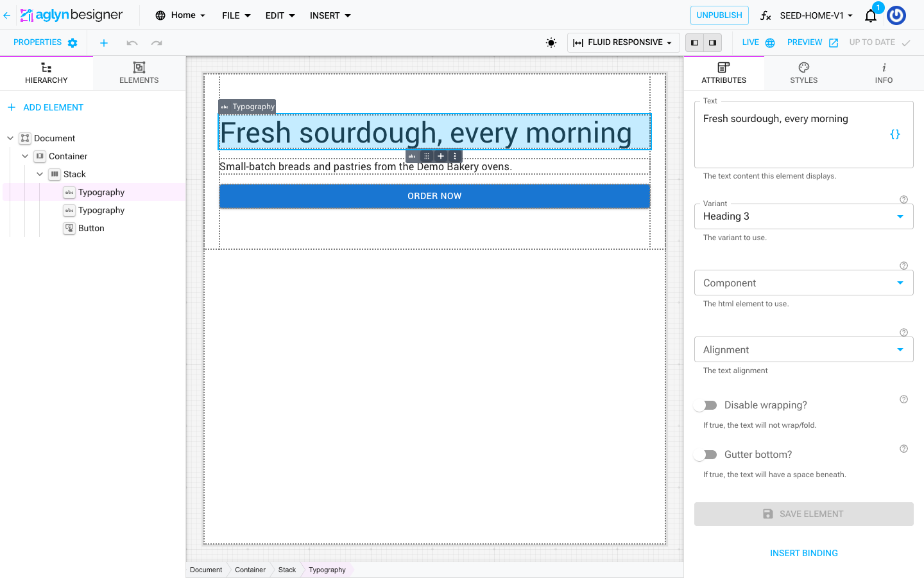Select Button in the hierarchy

pyautogui.click(x=91, y=228)
